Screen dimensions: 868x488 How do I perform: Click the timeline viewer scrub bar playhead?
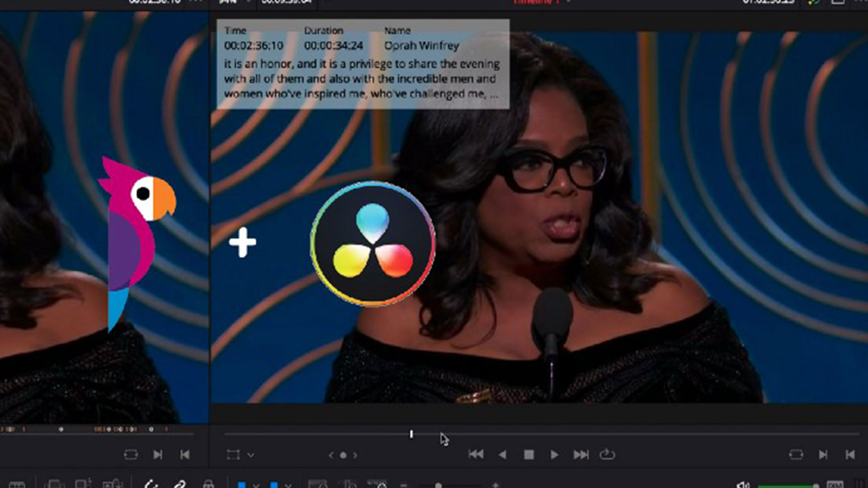point(411,434)
